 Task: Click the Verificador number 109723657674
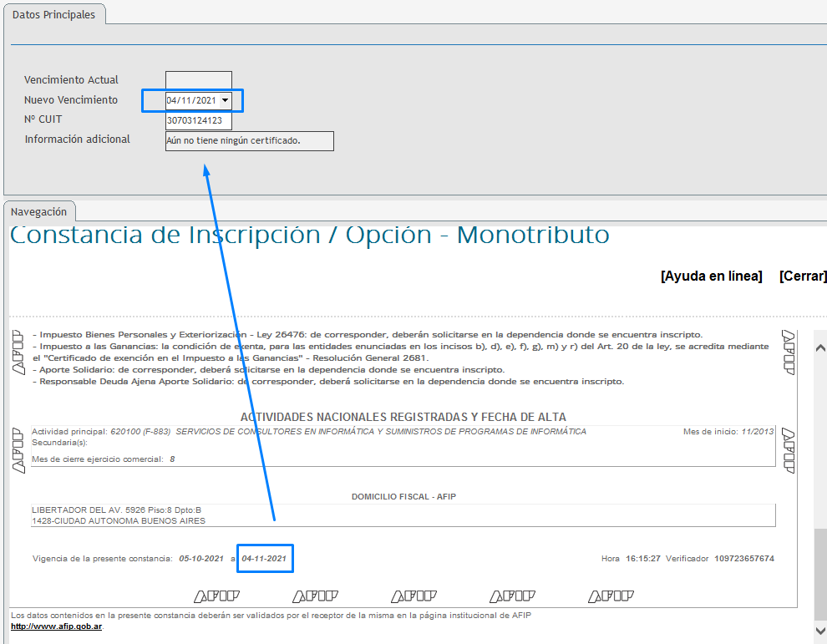(x=744, y=559)
